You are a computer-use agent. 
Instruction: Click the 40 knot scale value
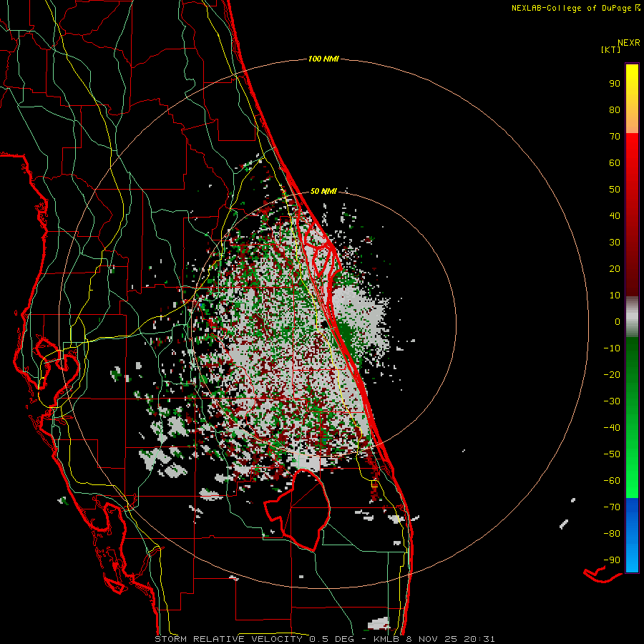tap(615, 216)
